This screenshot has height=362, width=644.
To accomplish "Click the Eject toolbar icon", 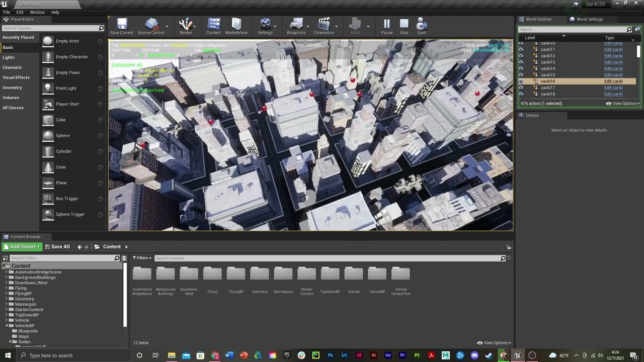I will 421,26.
